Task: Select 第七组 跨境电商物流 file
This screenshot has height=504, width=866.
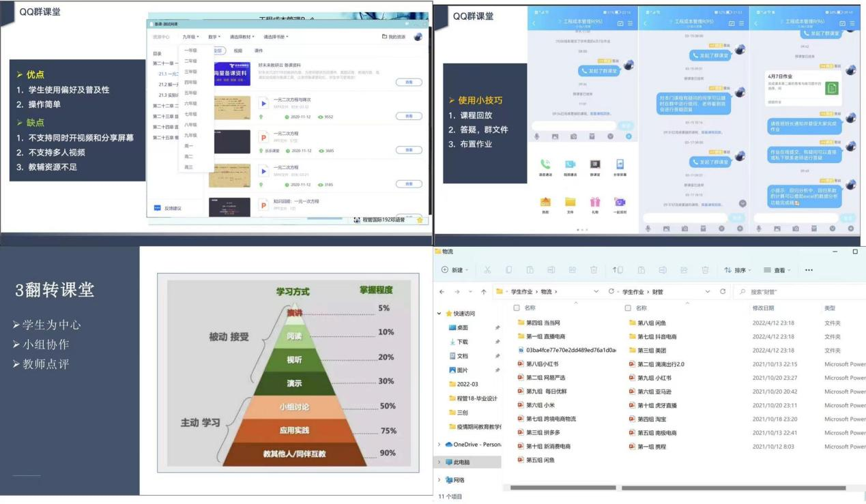Action: (x=547, y=419)
